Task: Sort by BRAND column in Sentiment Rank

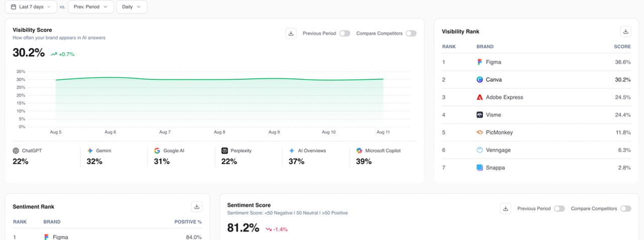Action: click(x=52, y=222)
